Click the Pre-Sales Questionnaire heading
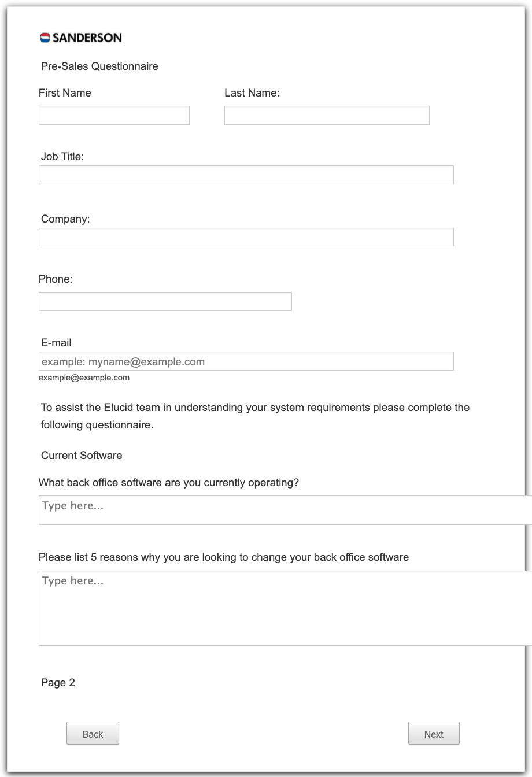Screen dimensions: 532x777 (x=99, y=66)
